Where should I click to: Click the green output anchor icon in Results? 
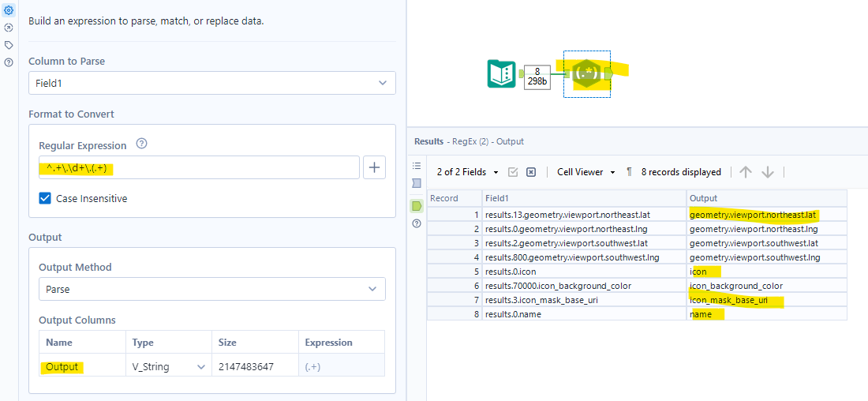coord(417,206)
